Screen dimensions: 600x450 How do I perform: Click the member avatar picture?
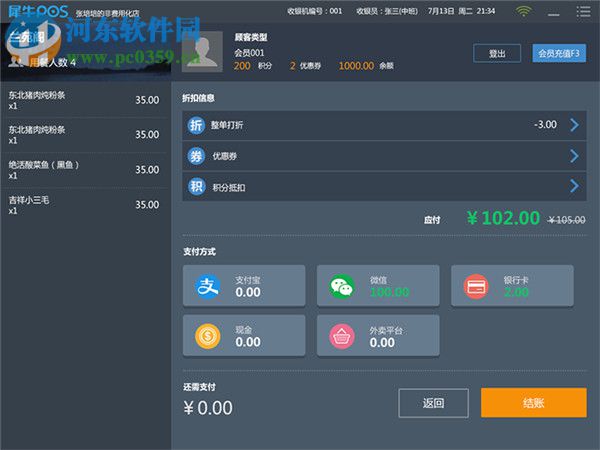click(202, 52)
